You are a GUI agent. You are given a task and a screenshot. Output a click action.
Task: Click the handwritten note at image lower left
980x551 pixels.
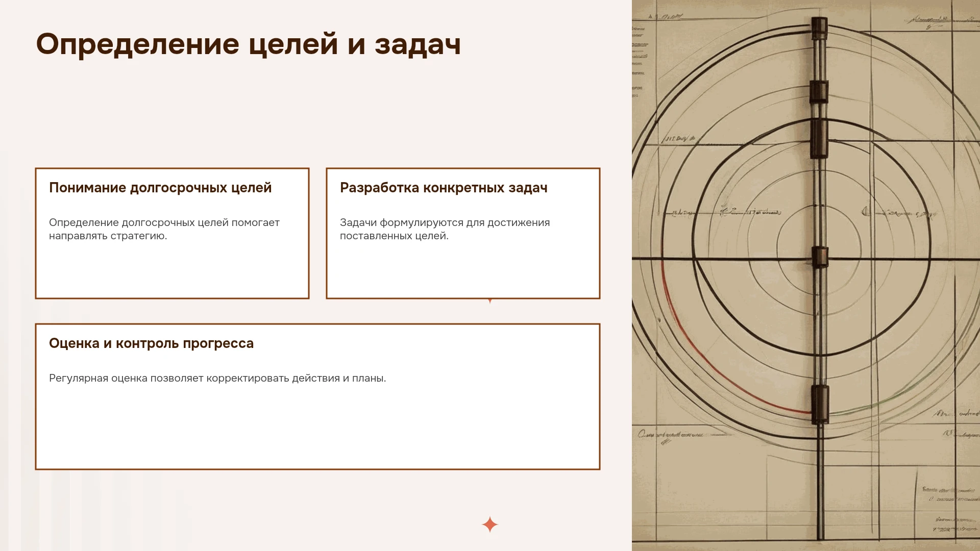click(x=671, y=435)
